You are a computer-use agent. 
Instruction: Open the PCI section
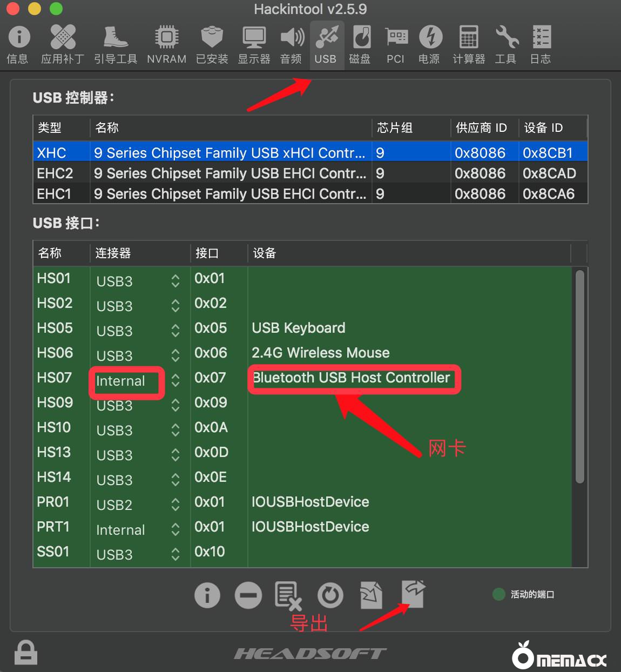click(396, 44)
